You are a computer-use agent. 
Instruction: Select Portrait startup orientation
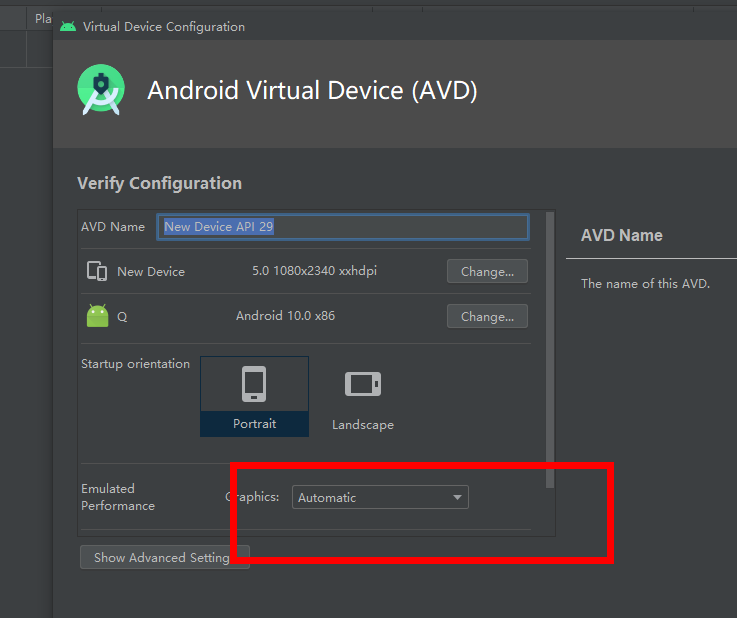pos(254,396)
